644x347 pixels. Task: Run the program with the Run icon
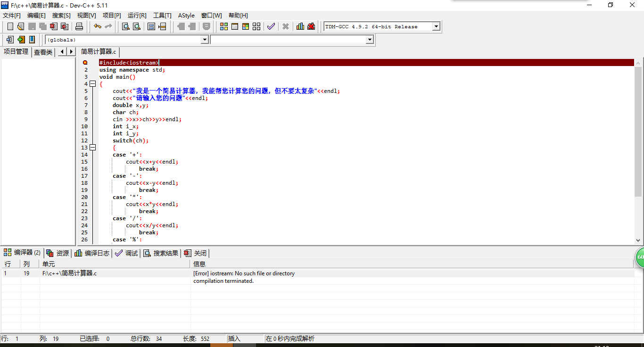click(x=235, y=26)
